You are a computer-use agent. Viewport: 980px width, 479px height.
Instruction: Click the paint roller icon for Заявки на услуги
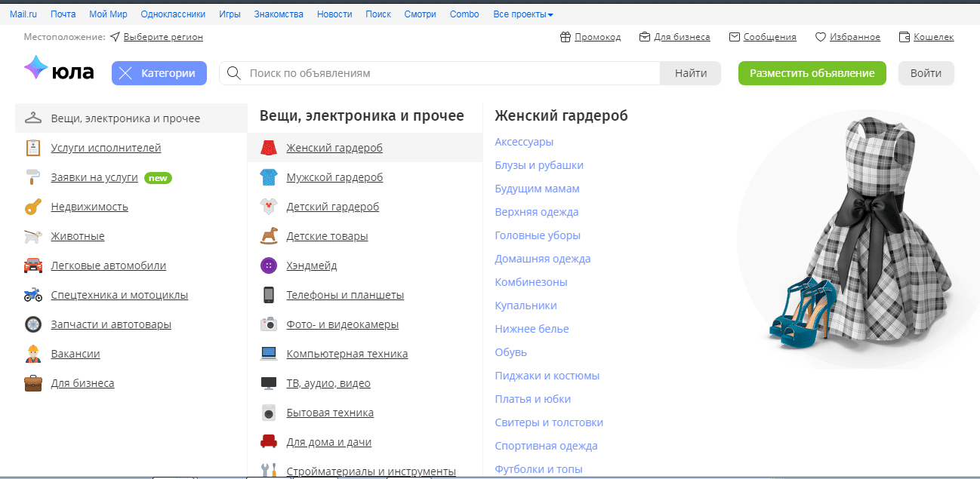[x=33, y=177]
